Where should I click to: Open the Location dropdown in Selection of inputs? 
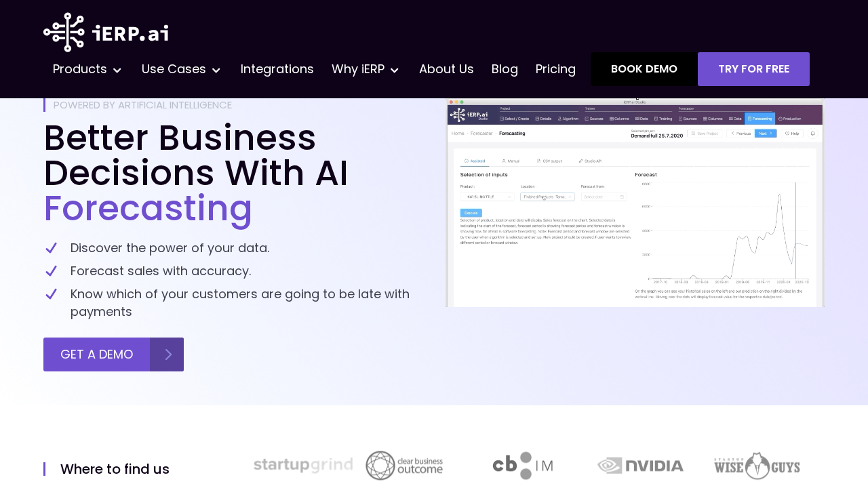pos(547,197)
